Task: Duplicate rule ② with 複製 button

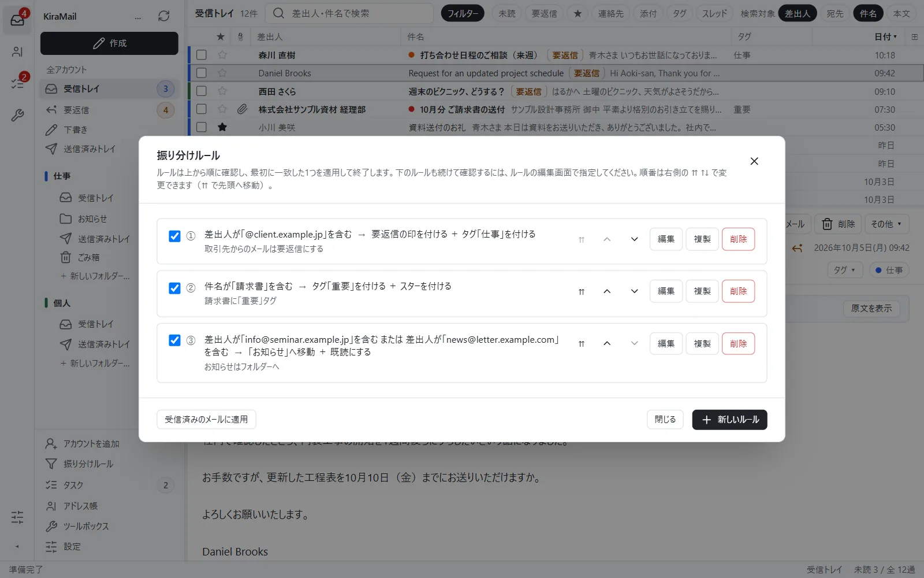Action: click(x=702, y=291)
